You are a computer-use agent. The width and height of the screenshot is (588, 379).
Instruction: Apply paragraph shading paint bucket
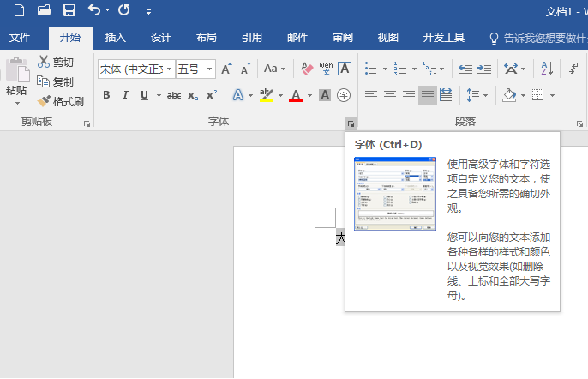click(x=509, y=95)
